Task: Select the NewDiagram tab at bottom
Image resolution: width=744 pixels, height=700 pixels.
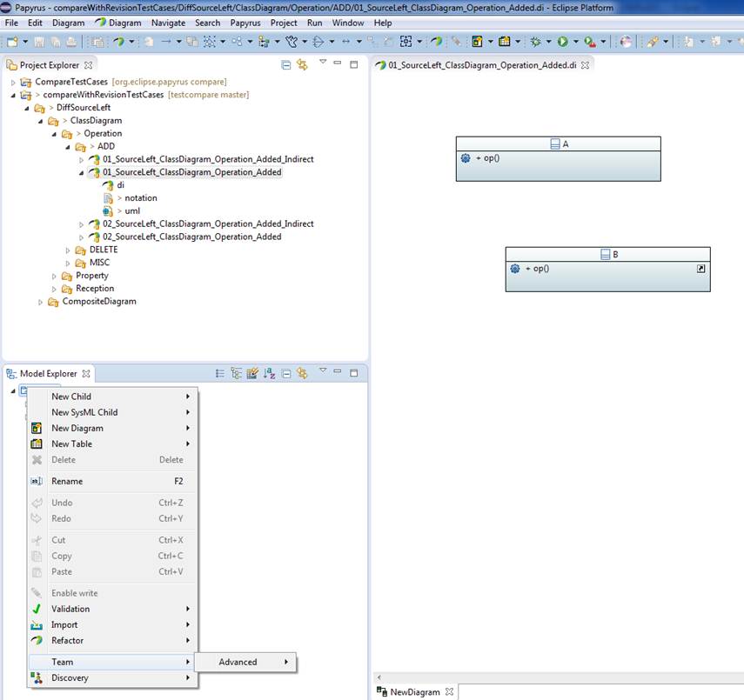Action: click(x=415, y=692)
